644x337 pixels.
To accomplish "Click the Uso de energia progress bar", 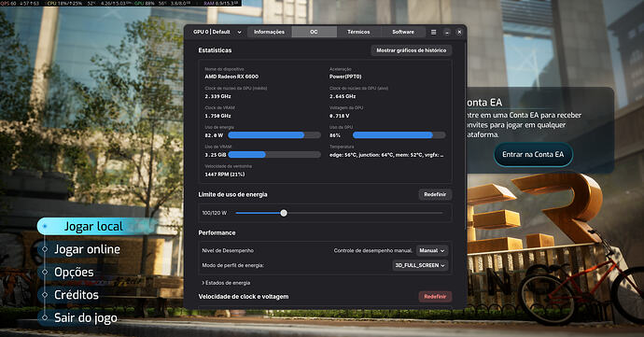I will click(x=274, y=135).
